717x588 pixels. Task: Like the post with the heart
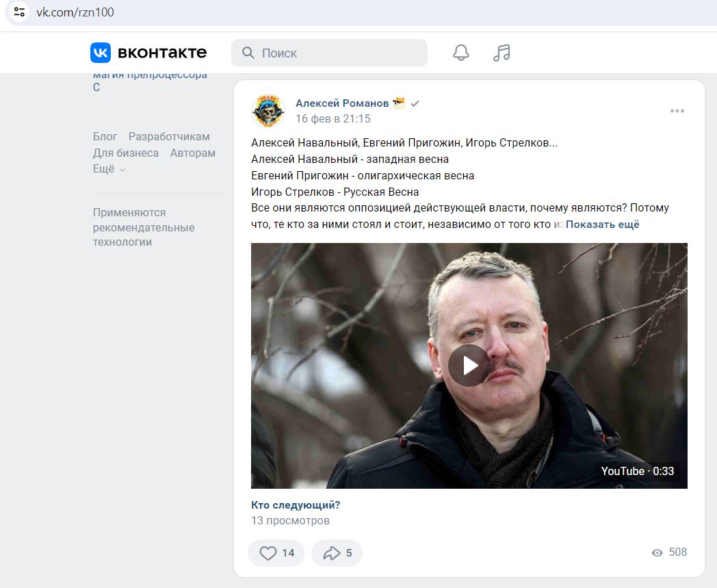pyautogui.click(x=276, y=553)
